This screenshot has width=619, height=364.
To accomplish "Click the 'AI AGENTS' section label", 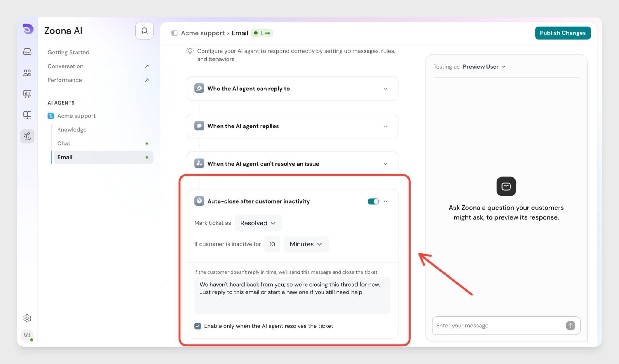I will (x=61, y=103).
